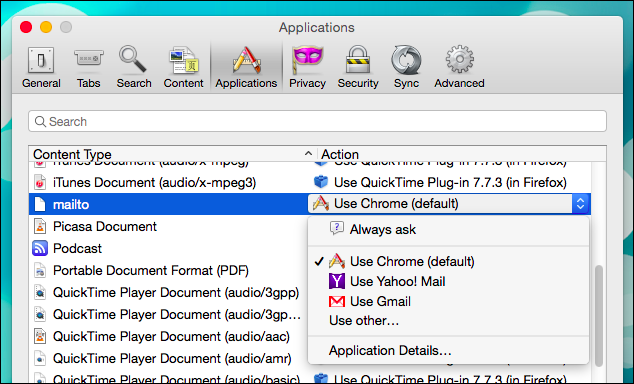Choose Always ask from the dropdown
Image resolution: width=634 pixels, height=384 pixels.
click(448, 229)
